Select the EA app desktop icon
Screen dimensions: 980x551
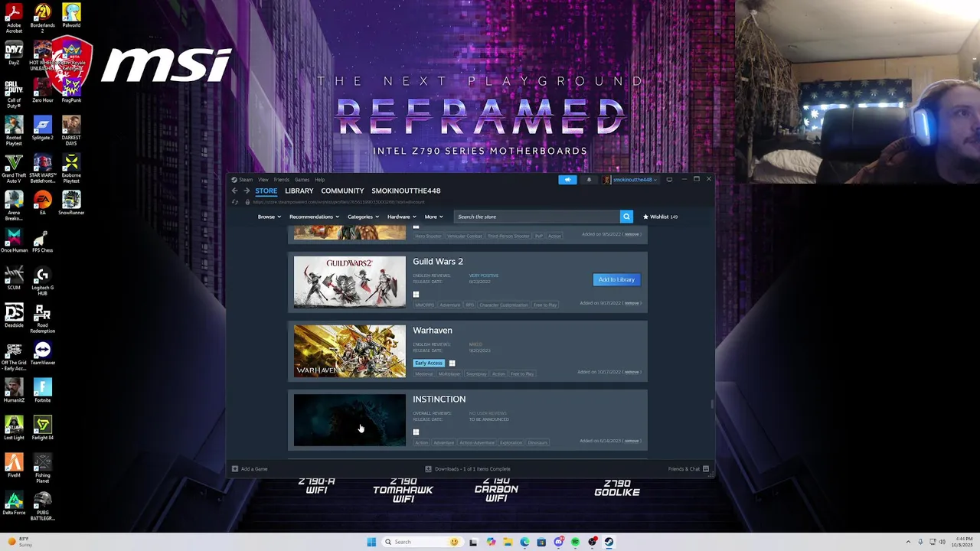pyautogui.click(x=42, y=204)
